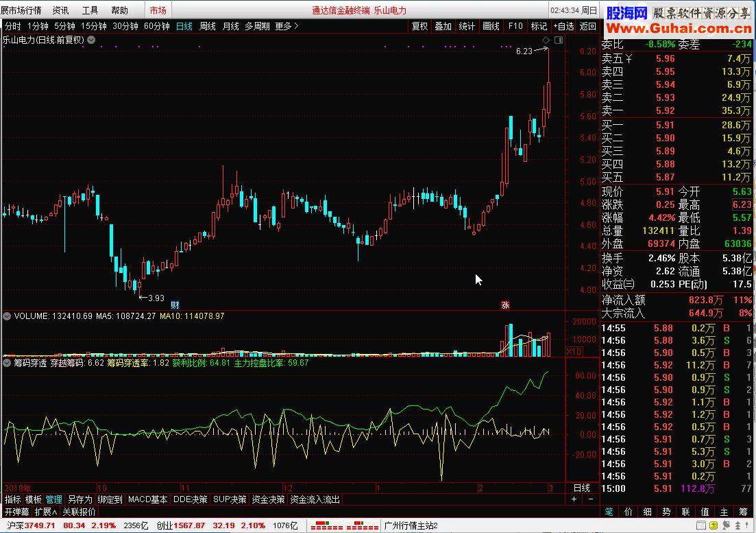Toggle the side panel icon at chart corner
Image resolution: width=756 pixels, height=533 pixels.
pos(559,40)
